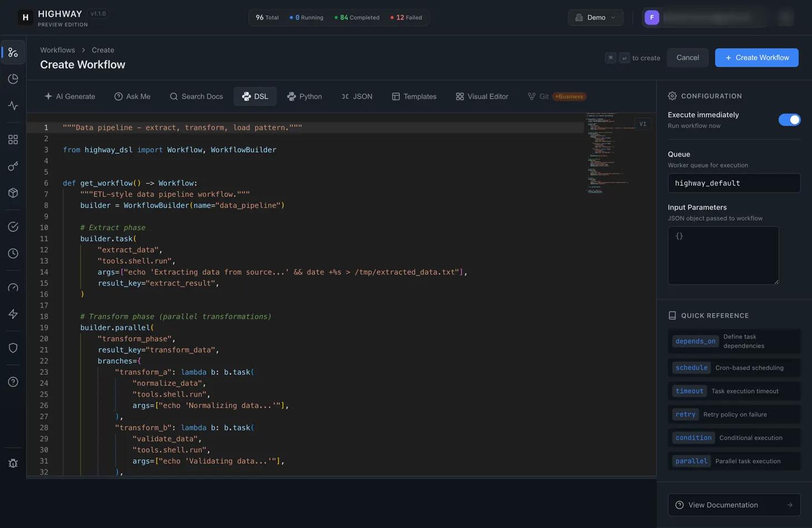Click the 12 Failed status counter
The width and height of the screenshot is (812, 528).
[406, 18]
